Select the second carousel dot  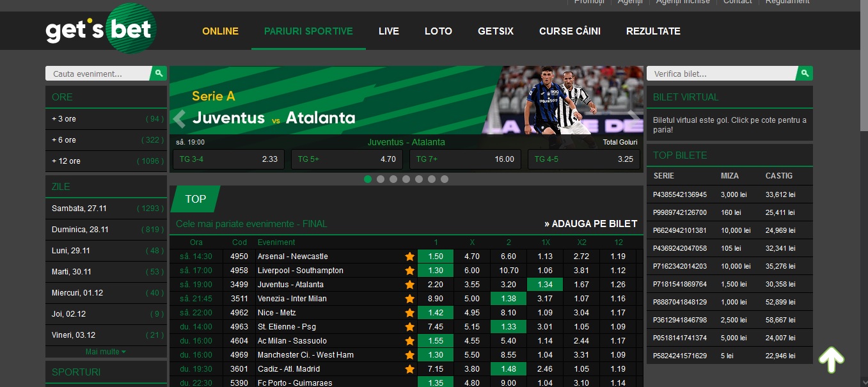tap(381, 179)
